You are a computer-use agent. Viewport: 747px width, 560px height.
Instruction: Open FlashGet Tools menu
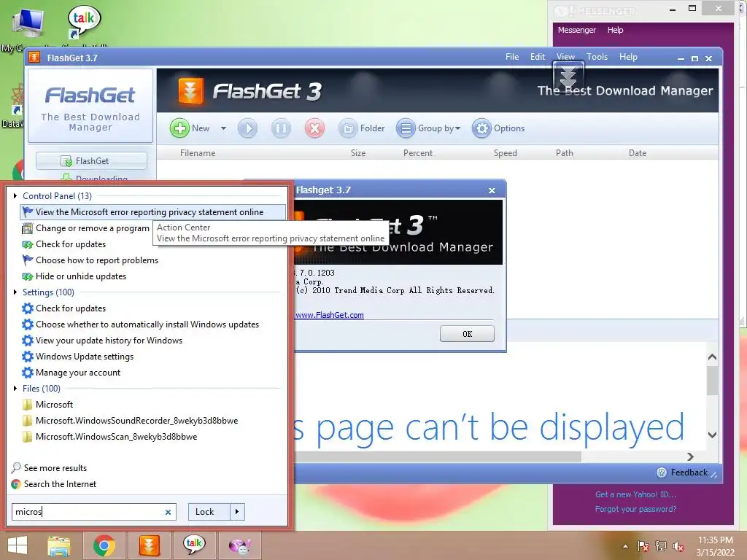tap(597, 57)
